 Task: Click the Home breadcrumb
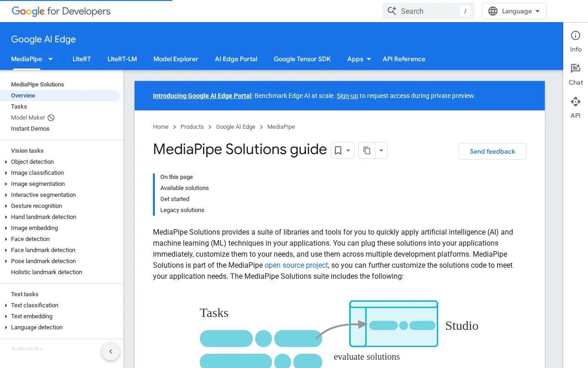(x=161, y=127)
